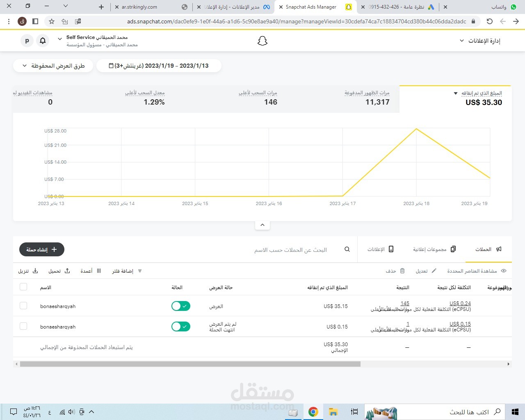The width and height of the screenshot is (525, 420).
Task: Open the browser side panel icon
Action: 35,21
